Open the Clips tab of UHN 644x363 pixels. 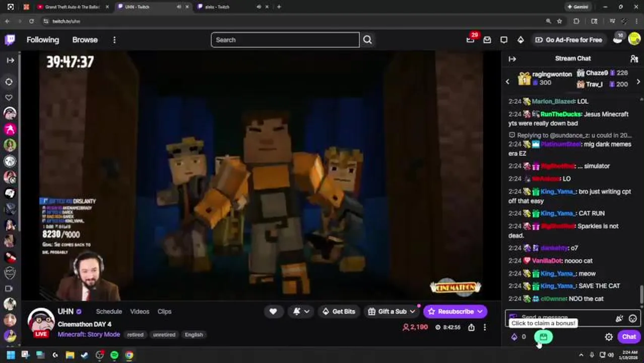[164, 312]
